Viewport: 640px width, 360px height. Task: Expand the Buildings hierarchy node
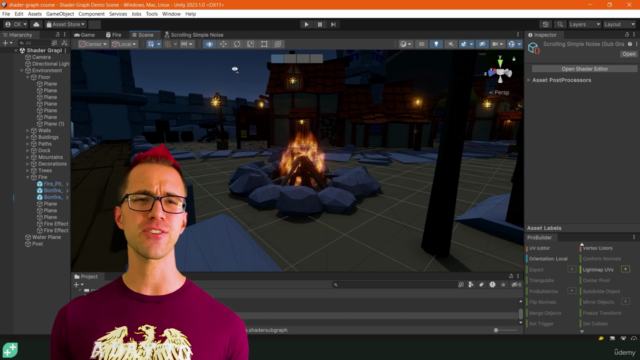(28, 137)
